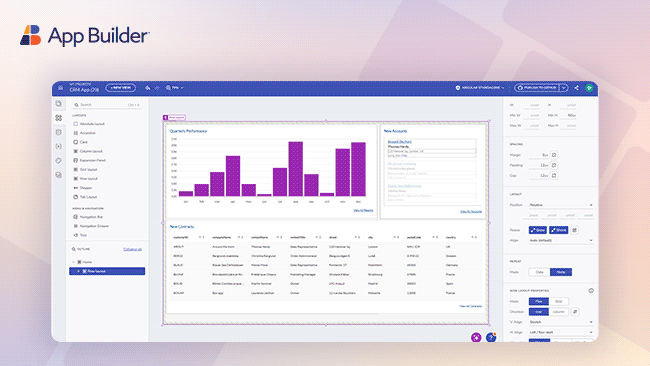
Task: Click the resize advanced settings icon
Action: (x=575, y=230)
